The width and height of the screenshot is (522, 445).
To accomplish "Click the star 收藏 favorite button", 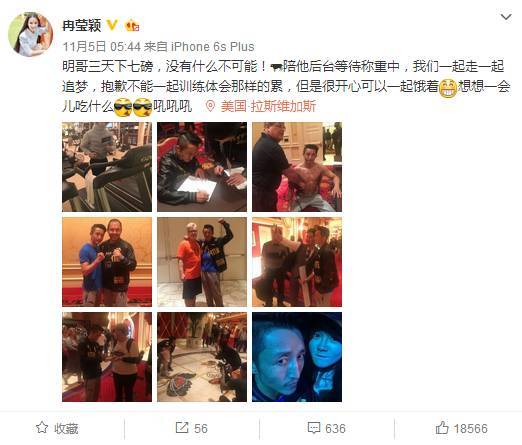I will [57, 428].
